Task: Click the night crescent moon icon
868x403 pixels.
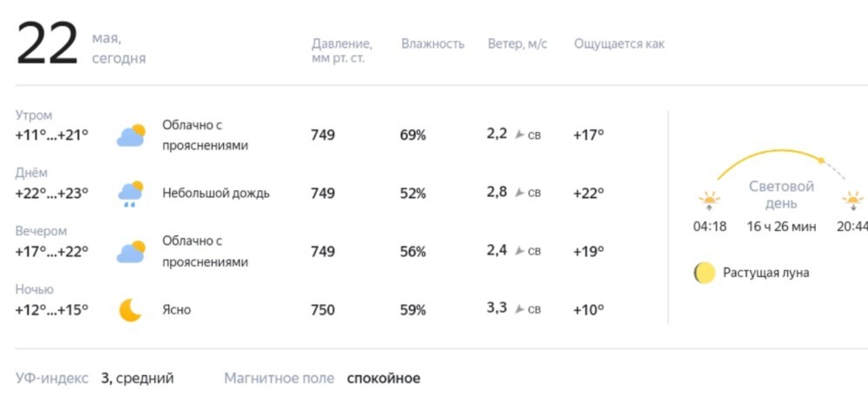Action: (x=131, y=309)
